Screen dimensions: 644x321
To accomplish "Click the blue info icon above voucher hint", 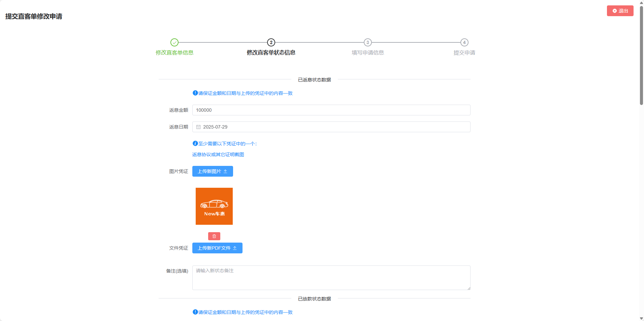I will [x=195, y=144].
